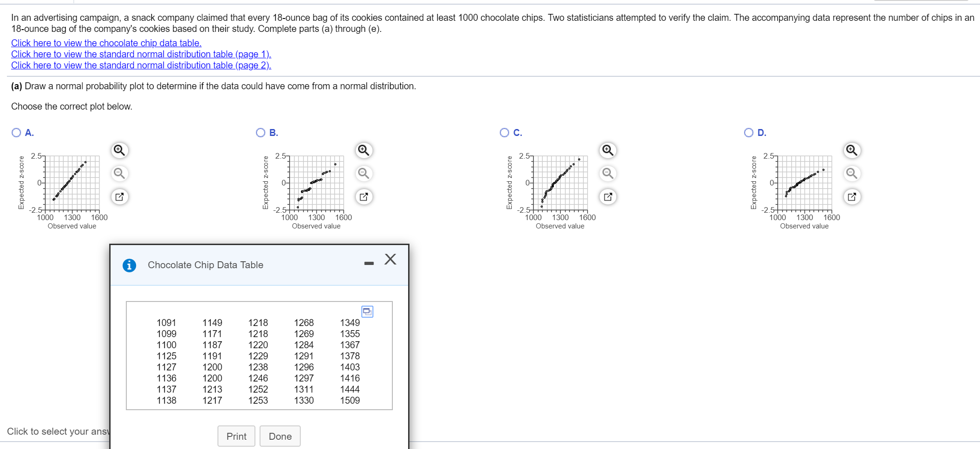
Task: Click the normal probability plot thumbnail C
Action: click(560, 183)
